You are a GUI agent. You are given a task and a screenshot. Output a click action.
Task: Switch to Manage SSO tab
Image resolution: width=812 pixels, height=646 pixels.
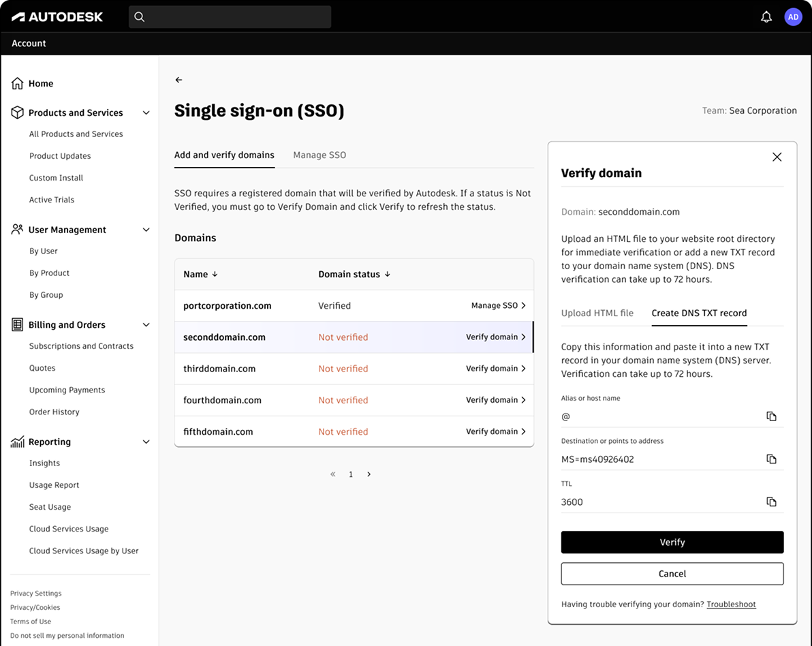[x=319, y=155]
